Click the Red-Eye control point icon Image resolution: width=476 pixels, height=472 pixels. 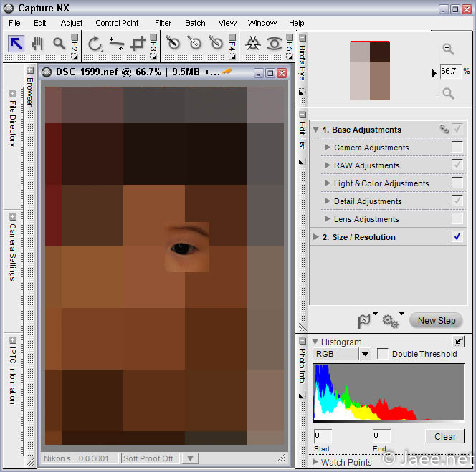pos(274,44)
